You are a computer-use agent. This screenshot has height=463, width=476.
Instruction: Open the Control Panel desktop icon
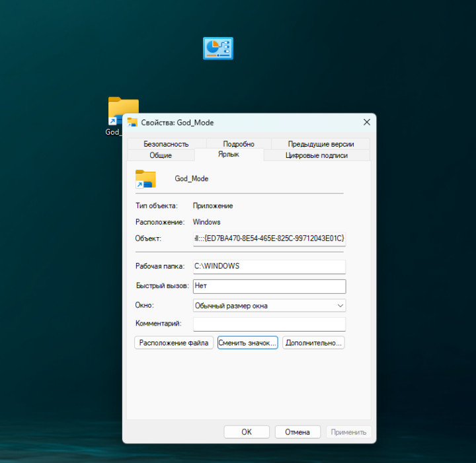218,48
